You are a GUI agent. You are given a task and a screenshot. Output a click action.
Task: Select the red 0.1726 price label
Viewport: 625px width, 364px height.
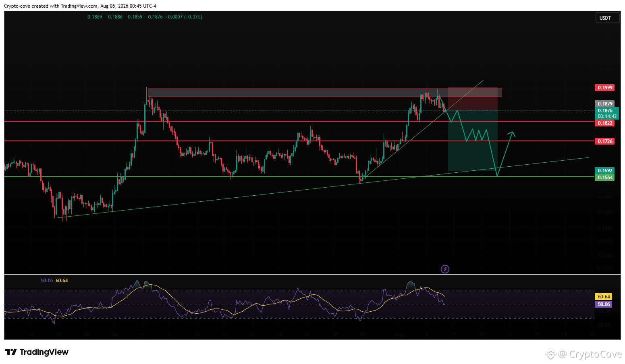pos(604,141)
